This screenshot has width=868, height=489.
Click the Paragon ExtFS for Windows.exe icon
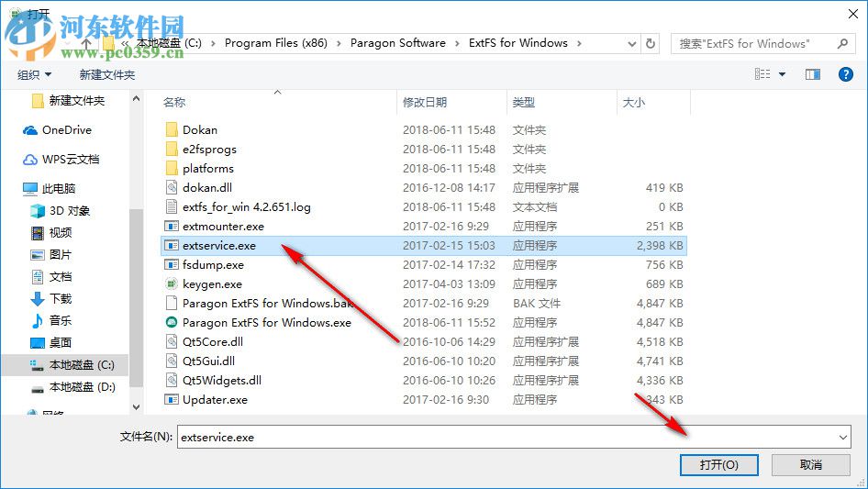172,322
